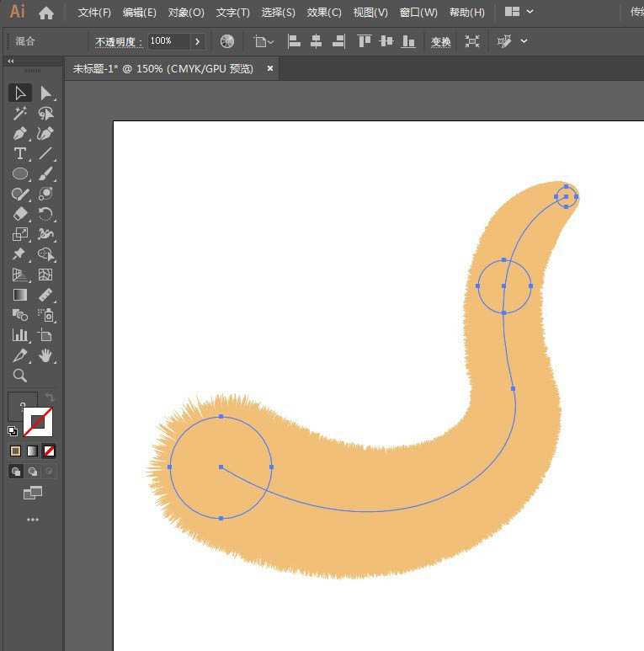
Task: Expand the opacity percentage dropdown arrow
Action: pyautogui.click(x=197, y=41)
